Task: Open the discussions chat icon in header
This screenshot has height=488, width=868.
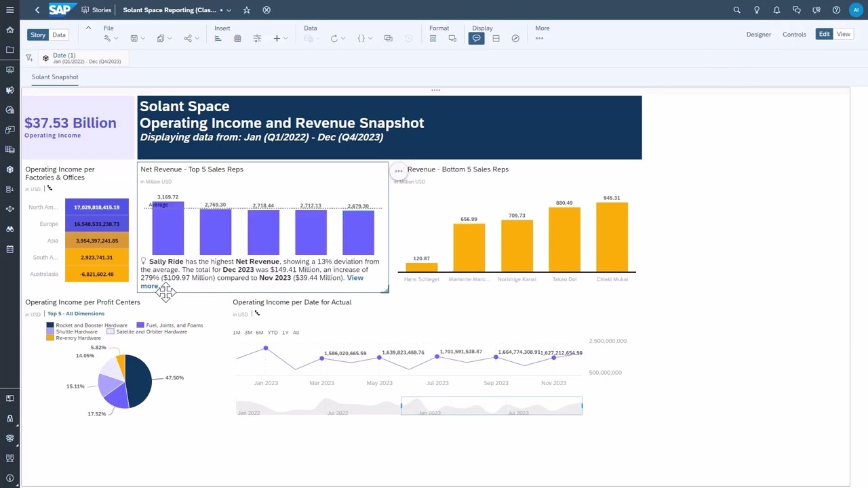Action: click(x=797, y=10)
